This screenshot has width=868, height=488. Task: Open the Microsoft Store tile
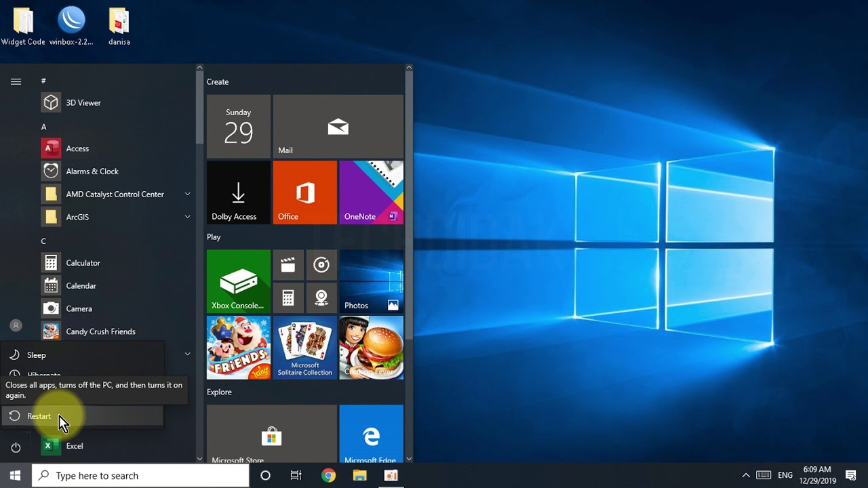coord(271,434)
